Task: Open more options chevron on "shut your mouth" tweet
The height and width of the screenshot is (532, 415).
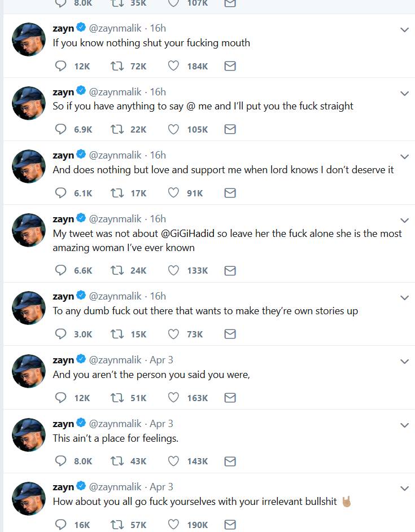Action: [x=404, y=30]
